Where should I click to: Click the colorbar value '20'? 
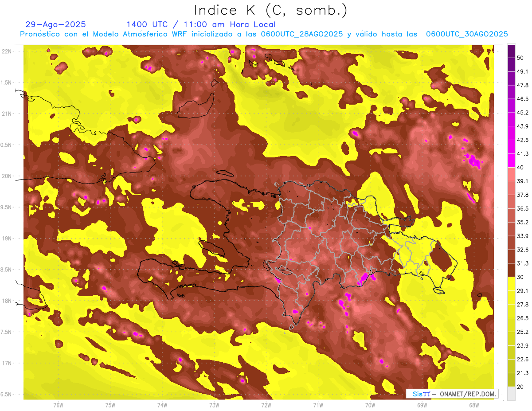(520, 387)
